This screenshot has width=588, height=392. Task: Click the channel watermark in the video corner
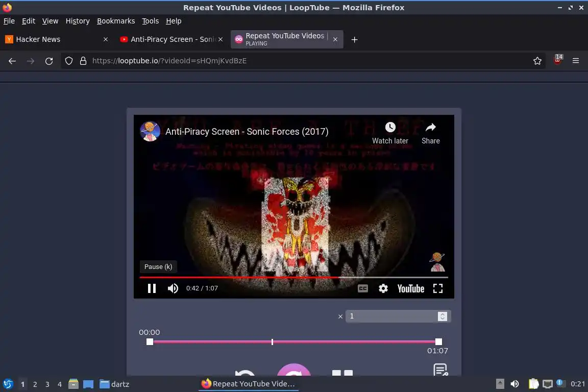coord(437,262)
